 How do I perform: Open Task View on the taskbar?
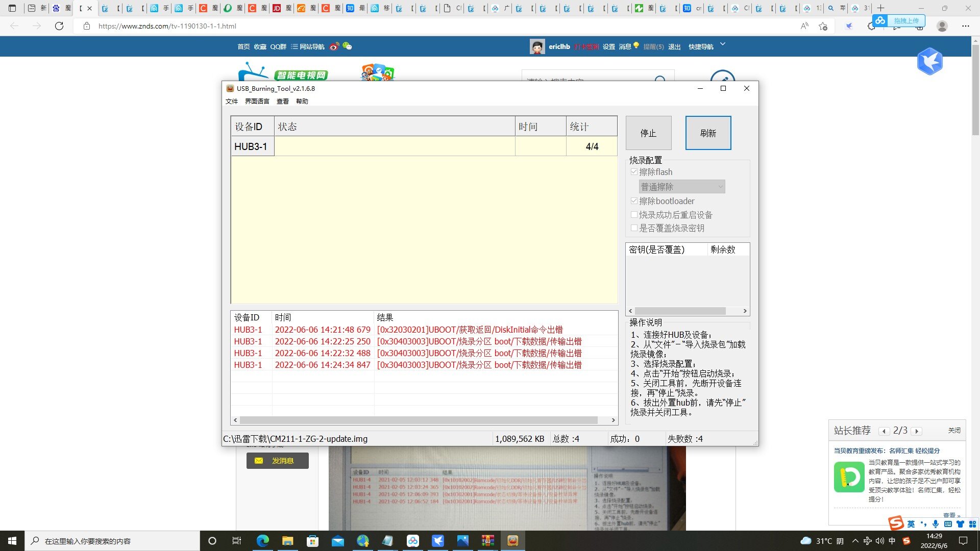tap(237, 541)
